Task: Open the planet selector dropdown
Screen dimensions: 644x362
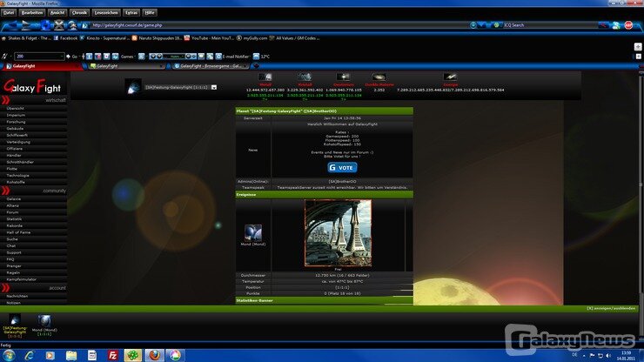Action: tap(214, 87)
